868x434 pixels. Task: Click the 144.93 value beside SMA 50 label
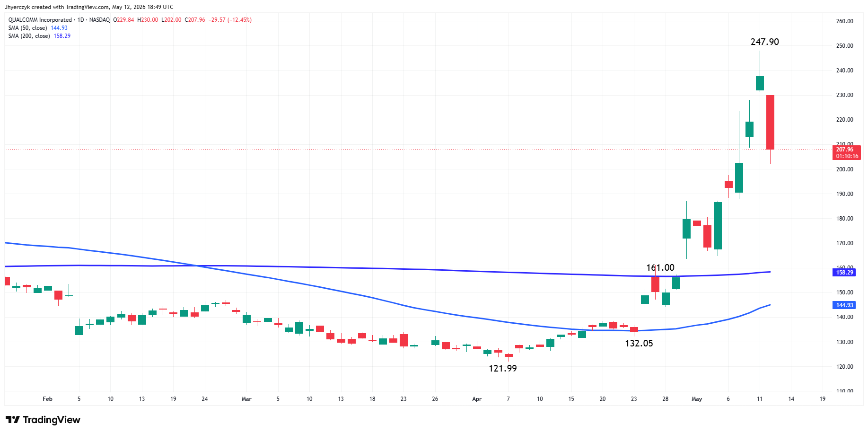coord(59,28)
